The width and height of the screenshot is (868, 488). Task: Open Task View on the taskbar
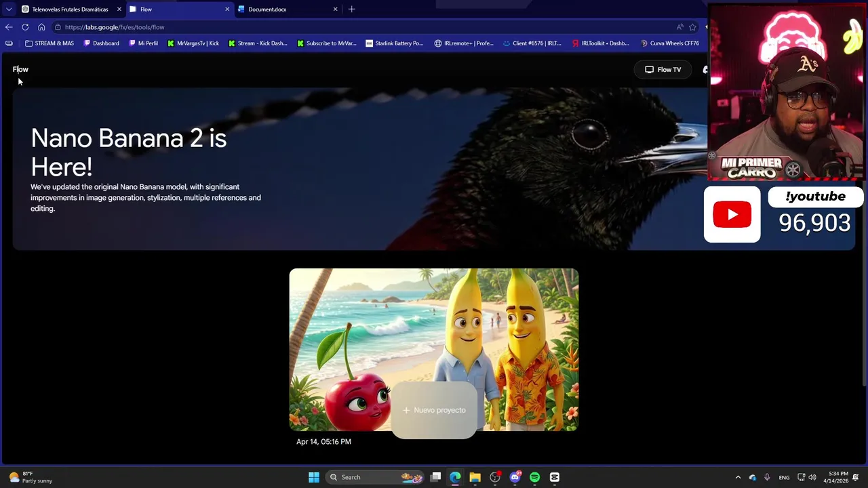(436, 477)
